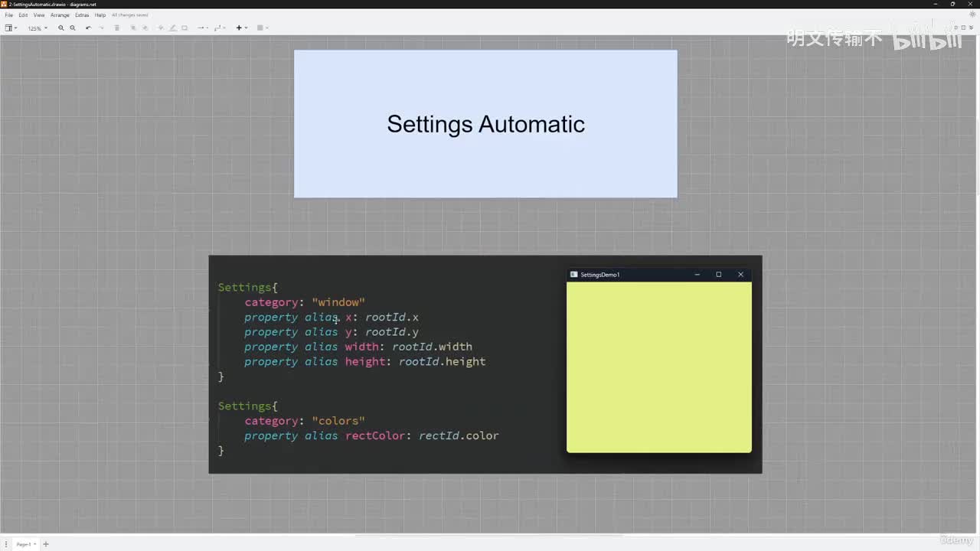Open the Edit menu
This screenshot has width=980, height=551.
23,15
